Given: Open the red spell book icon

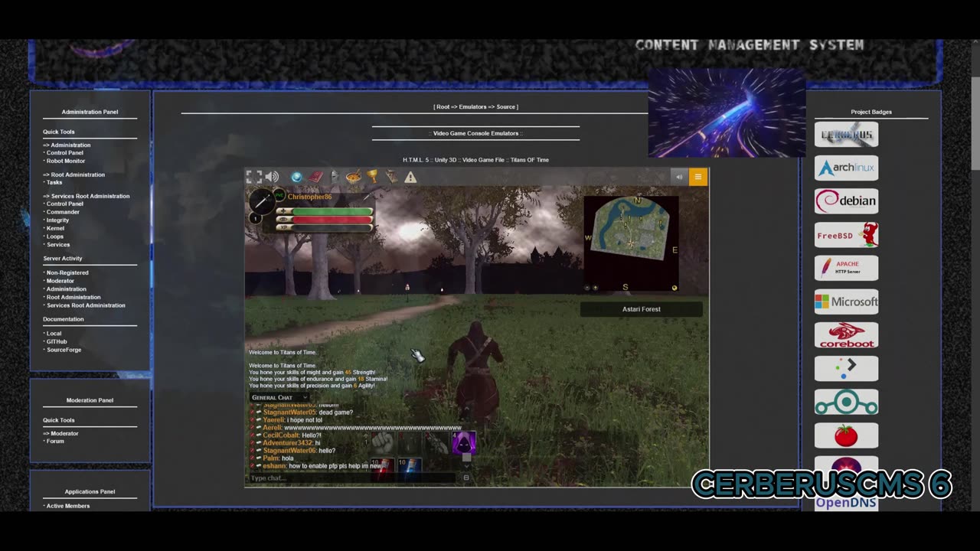Looking at the screenshot, I should (315, 177).
